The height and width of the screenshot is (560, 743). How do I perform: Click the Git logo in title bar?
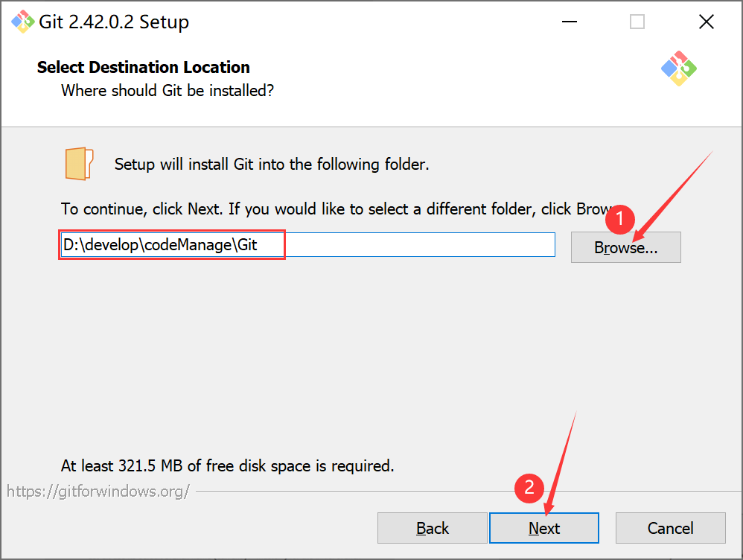pyautogui.click(x=22, y=22)
